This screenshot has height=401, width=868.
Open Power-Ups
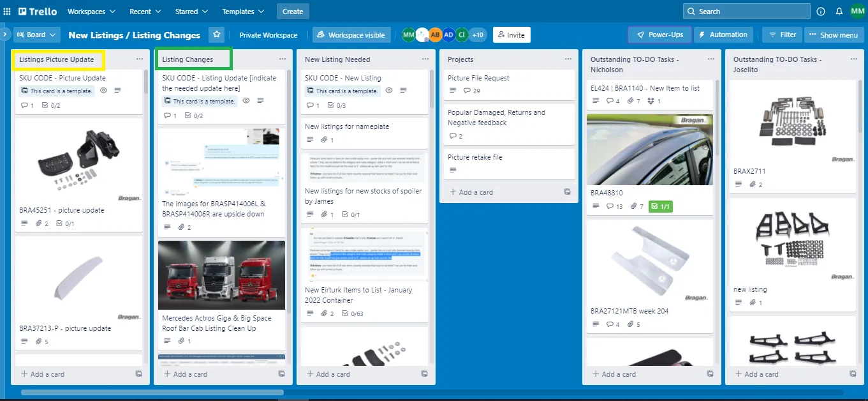pos(659,34)
